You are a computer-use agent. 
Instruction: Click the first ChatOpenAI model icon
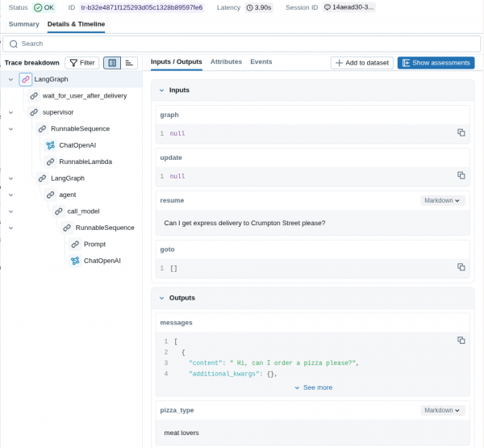(x=51, y=145)
